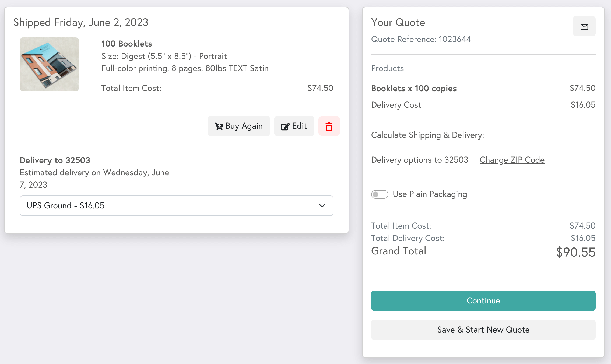Viewport: 611px width, 364px height.
Task: Enable the Use Plain Packaging switch
Action: [x=380, y=194]
